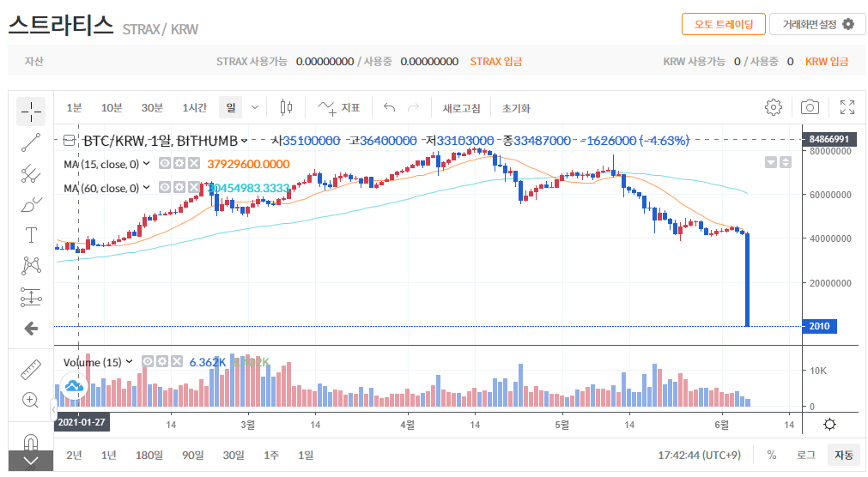The image size is (868, 477).
Task: Expand the BTC/KRW symbol legend dropdown
Action: (244, 141)
